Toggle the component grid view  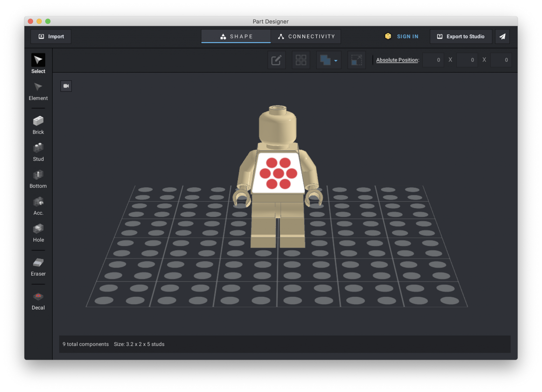tap(301, 60)
